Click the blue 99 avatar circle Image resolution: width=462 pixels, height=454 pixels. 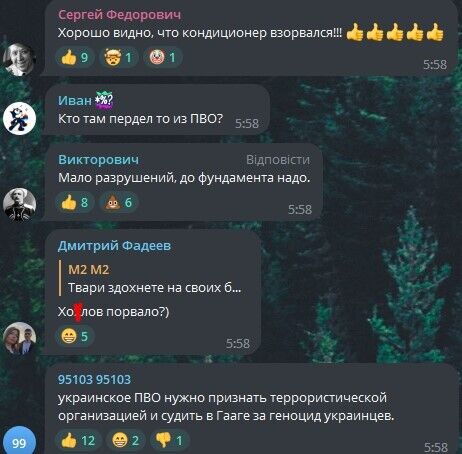[x=19, y=441]
